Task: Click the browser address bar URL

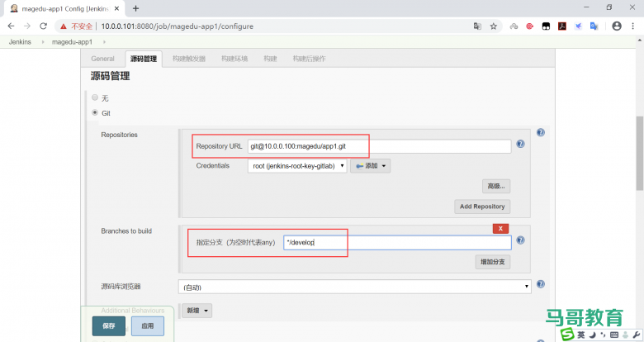Action: tap(177, 26)
